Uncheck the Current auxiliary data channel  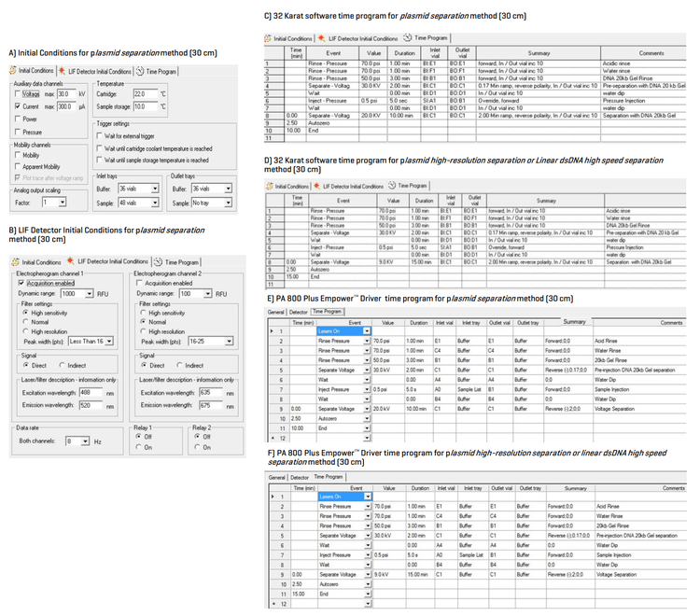(19, 106)
